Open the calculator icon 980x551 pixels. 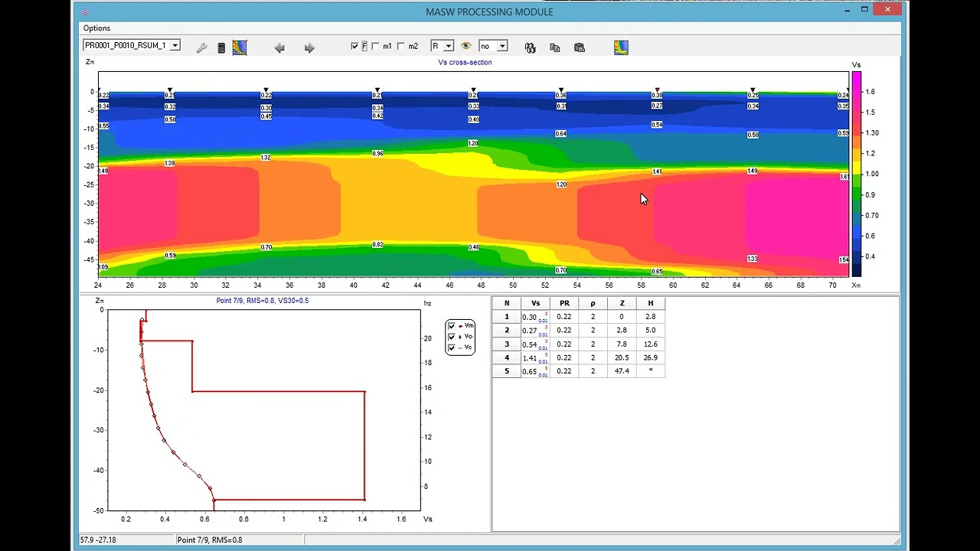(x=221, y=47)
